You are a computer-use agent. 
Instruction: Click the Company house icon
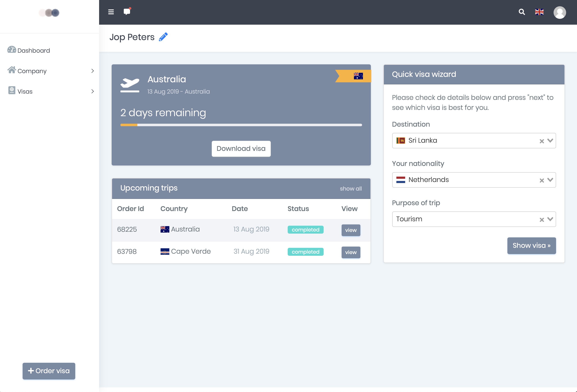point(12,70)
